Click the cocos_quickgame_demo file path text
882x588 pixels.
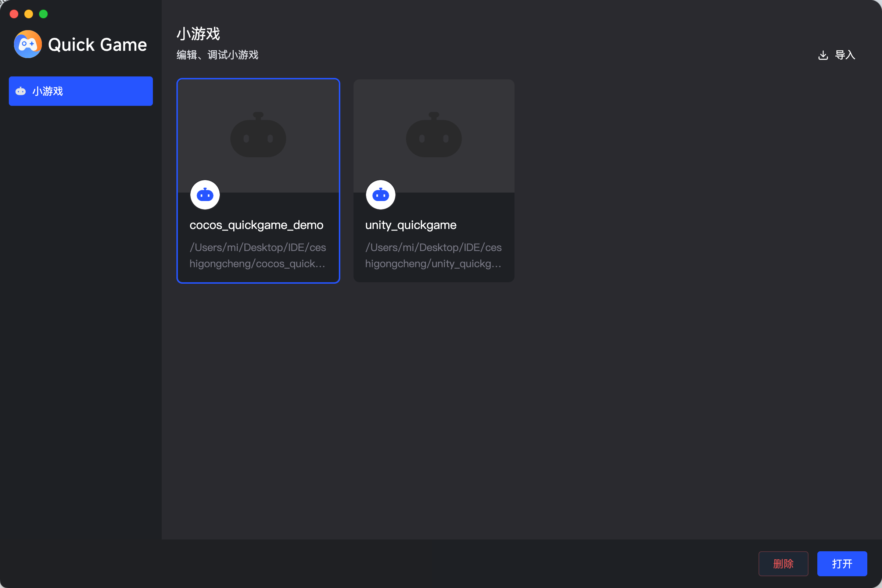[258, 255]
